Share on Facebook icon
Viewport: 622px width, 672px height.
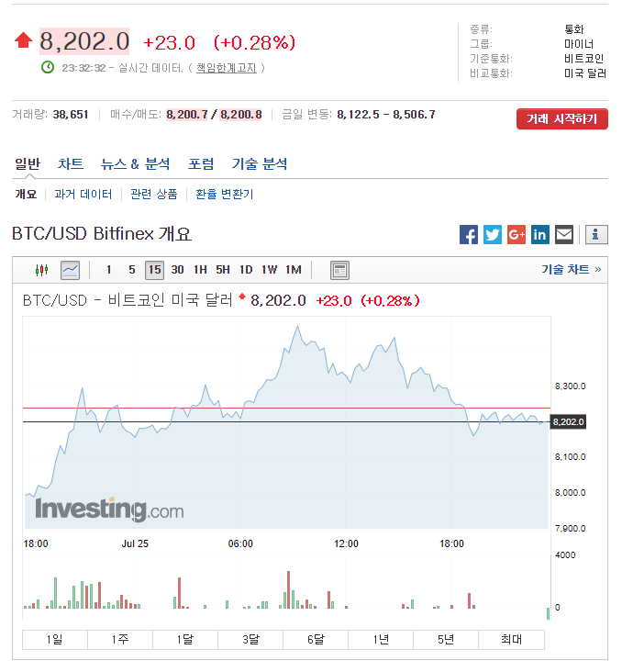coord(469,234)
